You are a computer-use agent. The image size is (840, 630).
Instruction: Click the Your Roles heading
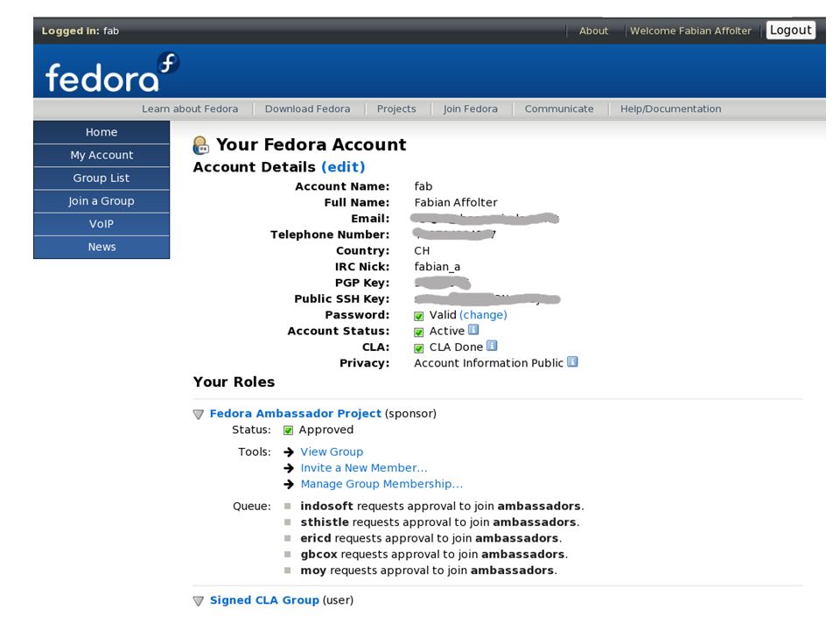(x=234, y=382)
